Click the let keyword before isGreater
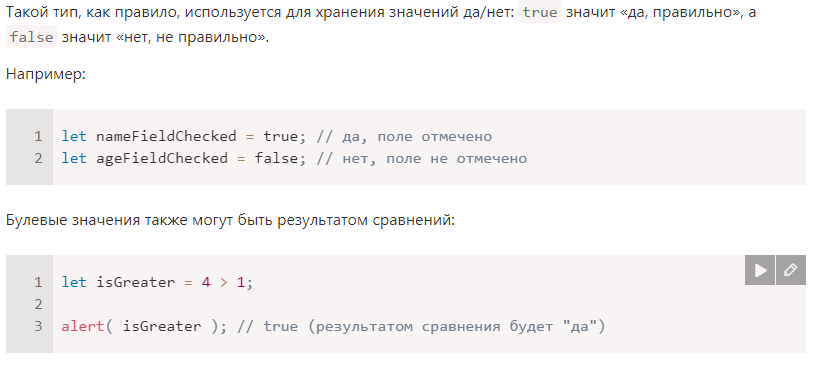The image size is (816, 374). click(x=74, y=282)
